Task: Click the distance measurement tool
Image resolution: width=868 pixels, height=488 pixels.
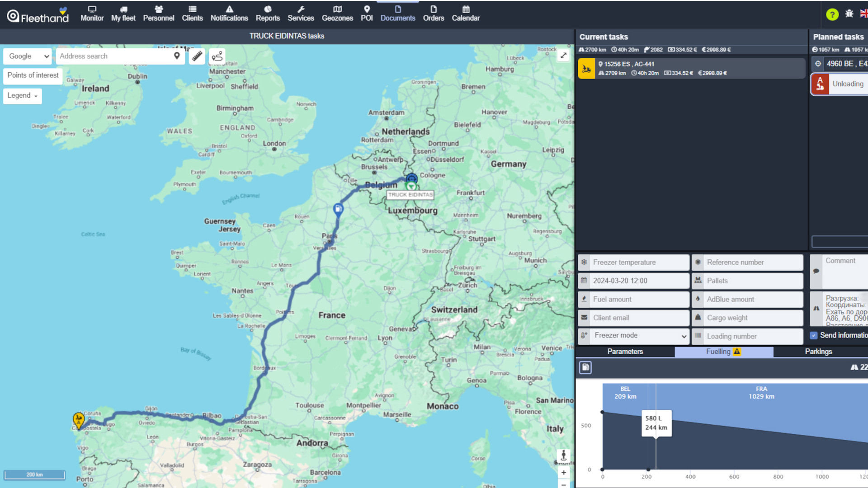Action: coord(197,56)
